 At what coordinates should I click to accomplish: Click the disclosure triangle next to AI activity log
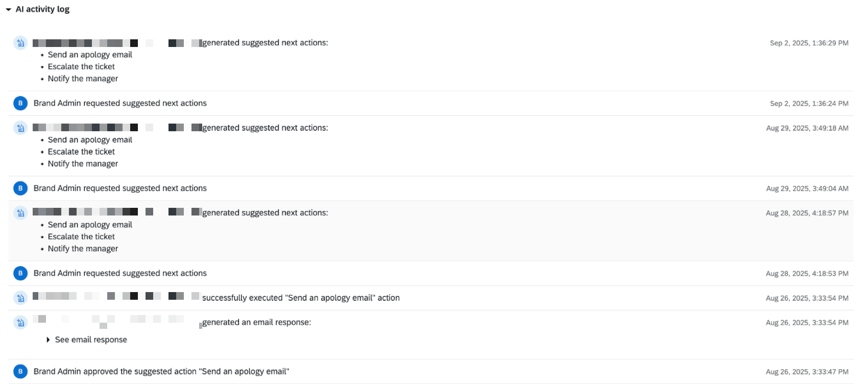pos(8,9)
